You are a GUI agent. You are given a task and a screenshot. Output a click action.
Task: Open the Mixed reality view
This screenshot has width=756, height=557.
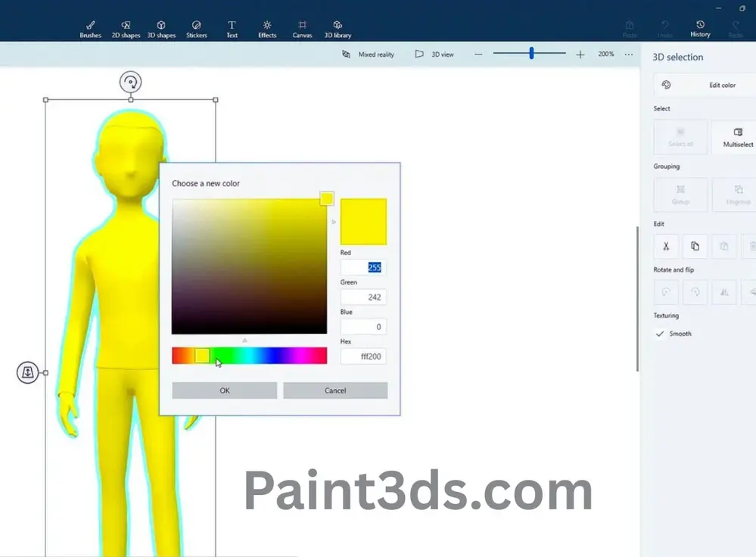pos(368,54)
